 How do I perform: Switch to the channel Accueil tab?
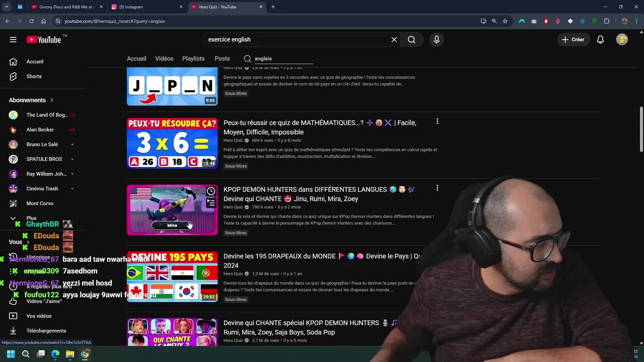click(x=136, y=59)
